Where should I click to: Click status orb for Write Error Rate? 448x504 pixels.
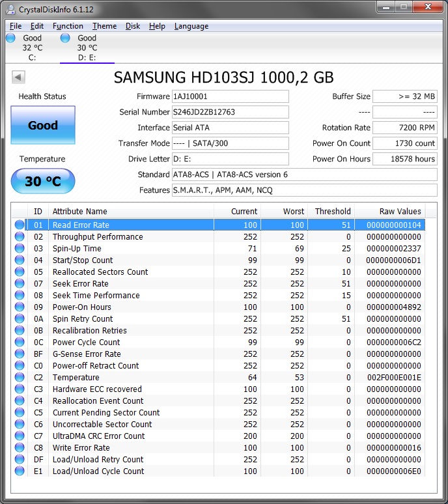[20, 447]
